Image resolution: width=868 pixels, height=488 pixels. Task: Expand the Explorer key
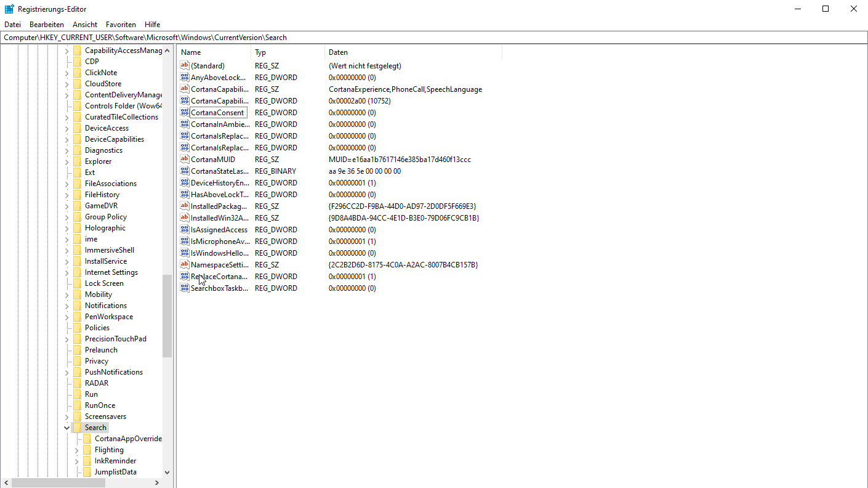[66, 161]
